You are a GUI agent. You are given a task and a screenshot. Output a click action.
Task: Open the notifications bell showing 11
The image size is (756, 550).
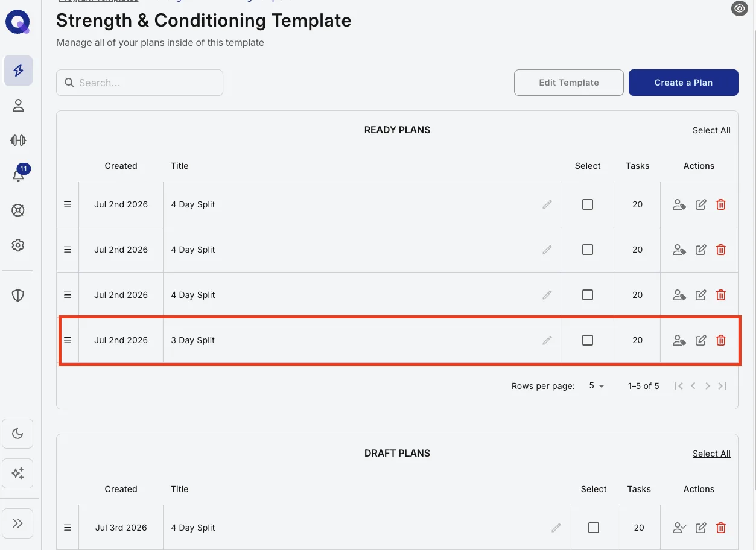18,175
